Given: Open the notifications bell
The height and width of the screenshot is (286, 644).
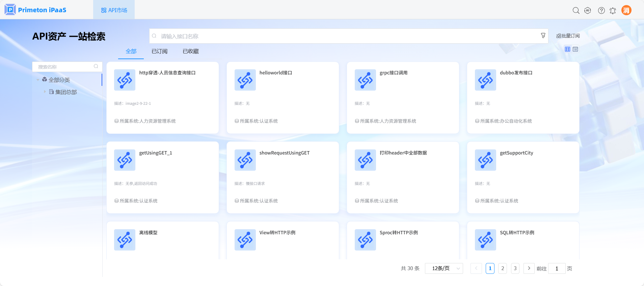Looking at the screenshot, I should click(x=613, y=11).
